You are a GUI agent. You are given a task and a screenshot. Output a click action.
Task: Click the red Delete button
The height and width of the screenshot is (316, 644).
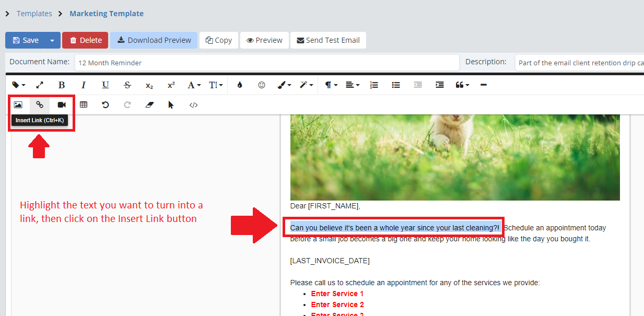pos(85,40)
